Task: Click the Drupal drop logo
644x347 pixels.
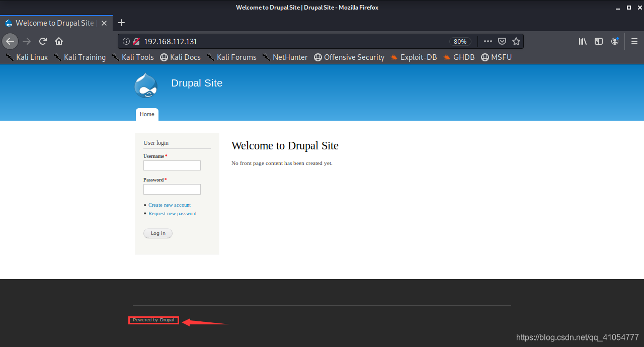Action: click(x=146, y=85)
